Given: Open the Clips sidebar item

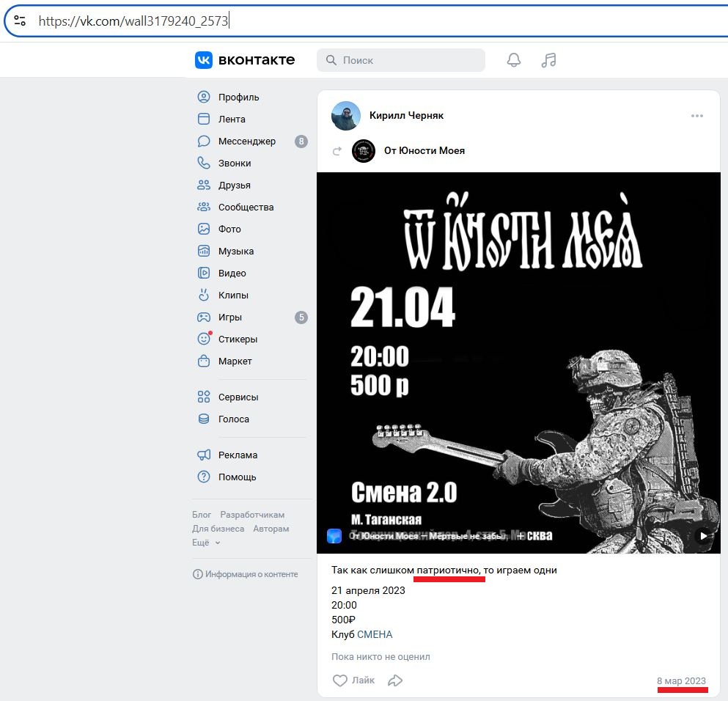Looking at the screenshot, I should point(233,296).
